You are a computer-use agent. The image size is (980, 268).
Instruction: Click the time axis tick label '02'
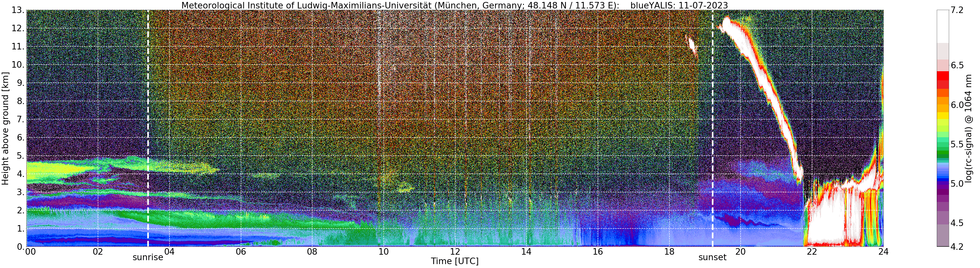pos(98,252)
